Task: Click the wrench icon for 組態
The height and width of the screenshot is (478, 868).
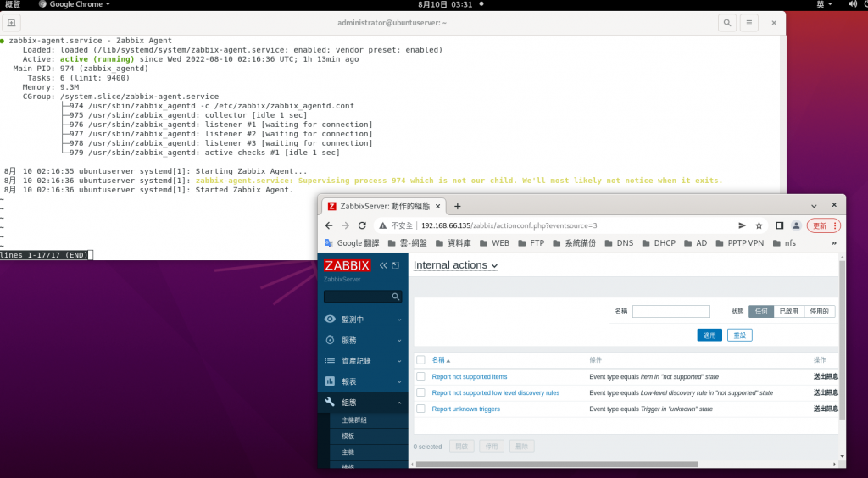Action: [330, 403]
